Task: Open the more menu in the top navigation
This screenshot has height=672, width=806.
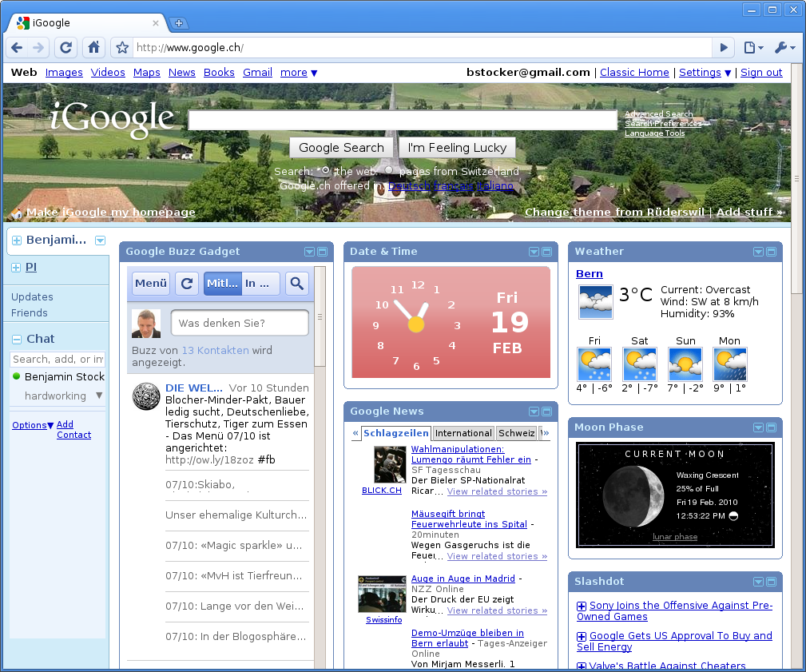Action: click(x=299, y=73)
